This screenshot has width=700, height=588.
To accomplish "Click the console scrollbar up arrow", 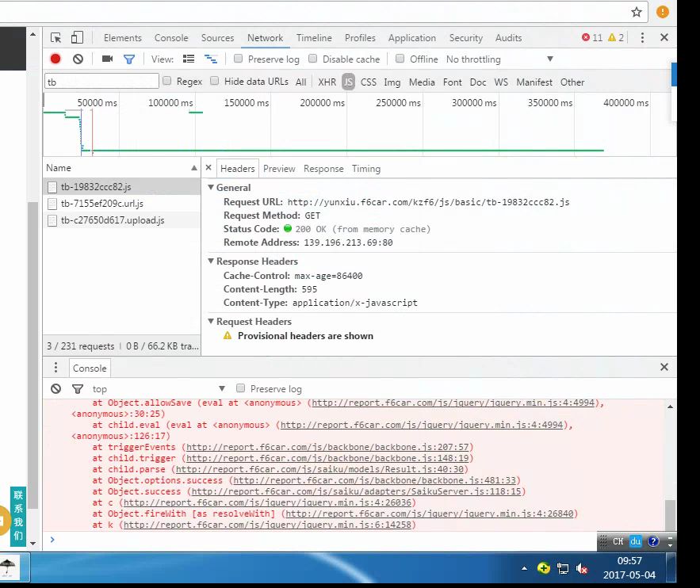I will point(670,407).
